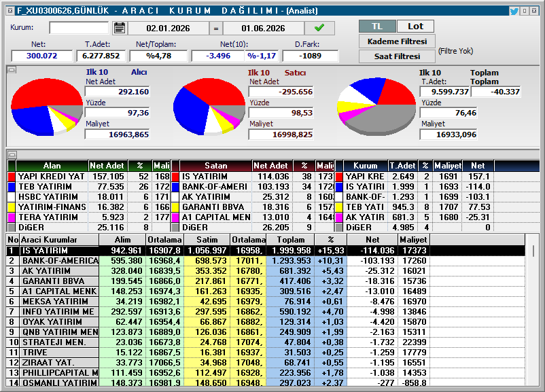Edit the start date 02.01.2026
This screenshot has width=545, height=392.
tap(169, 29)
